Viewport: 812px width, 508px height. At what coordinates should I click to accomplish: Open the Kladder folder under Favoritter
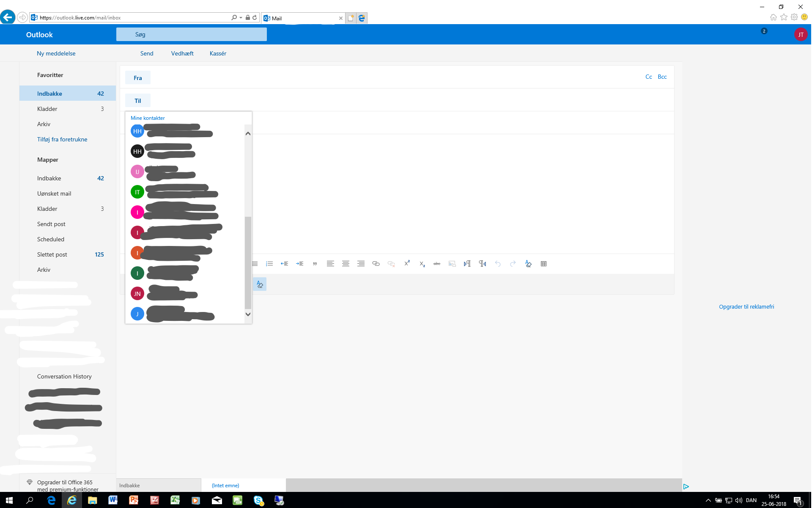(x=47, y=109)
